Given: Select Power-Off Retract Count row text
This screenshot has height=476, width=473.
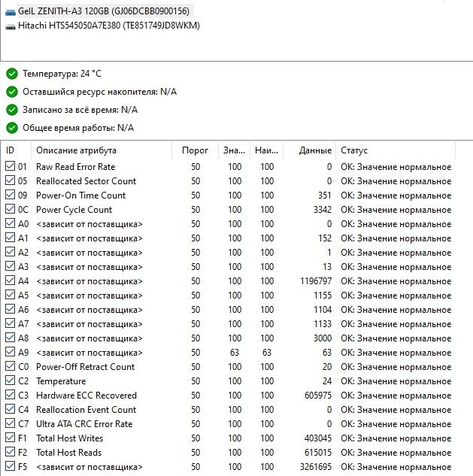Looking at the screenshot, I should click(85, 367).
